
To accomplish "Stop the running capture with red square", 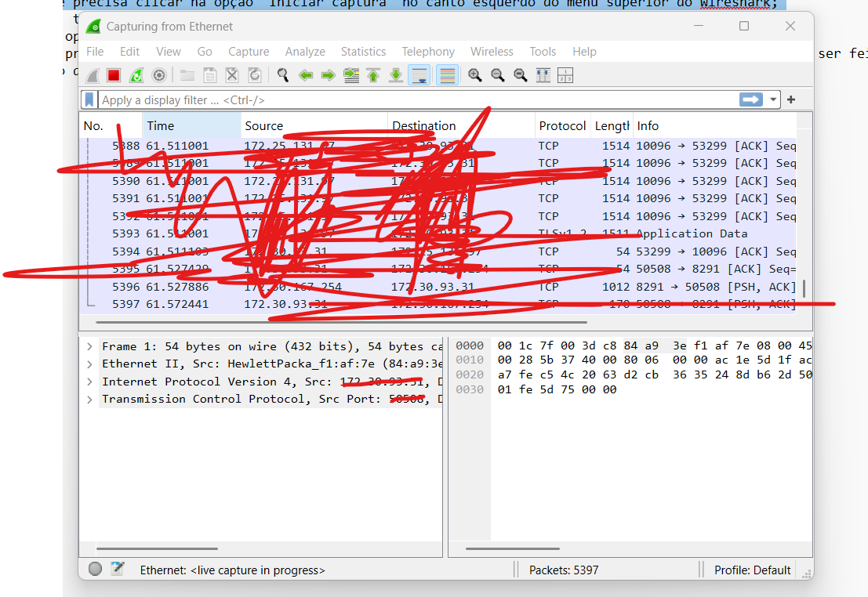I will click(114, 75).
